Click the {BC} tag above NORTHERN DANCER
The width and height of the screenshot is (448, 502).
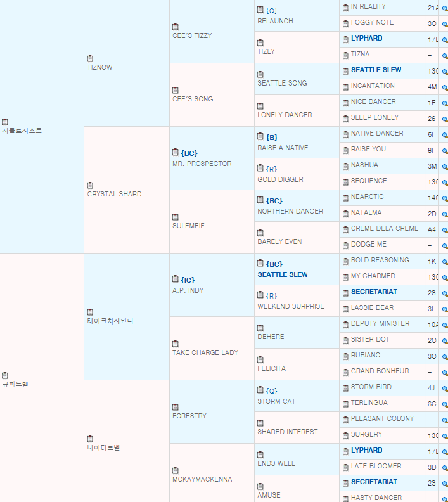click(x=274, y=201)
